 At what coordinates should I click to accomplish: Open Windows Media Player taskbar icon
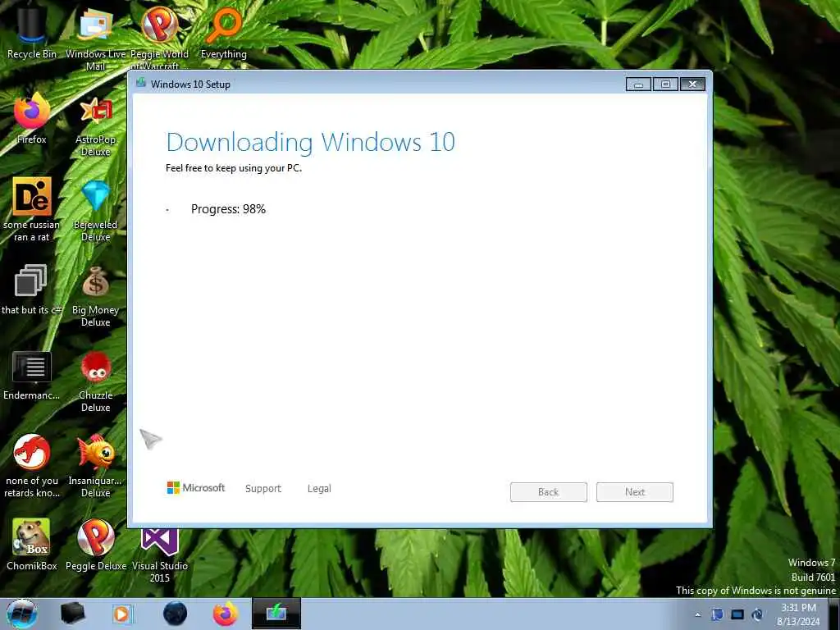[121, 614]
